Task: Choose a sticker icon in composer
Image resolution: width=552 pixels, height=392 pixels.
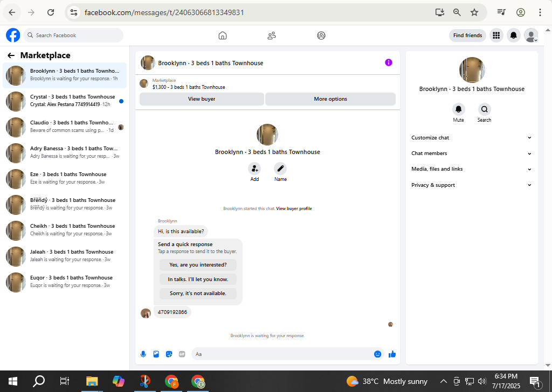Action: (x=169, y=354)
